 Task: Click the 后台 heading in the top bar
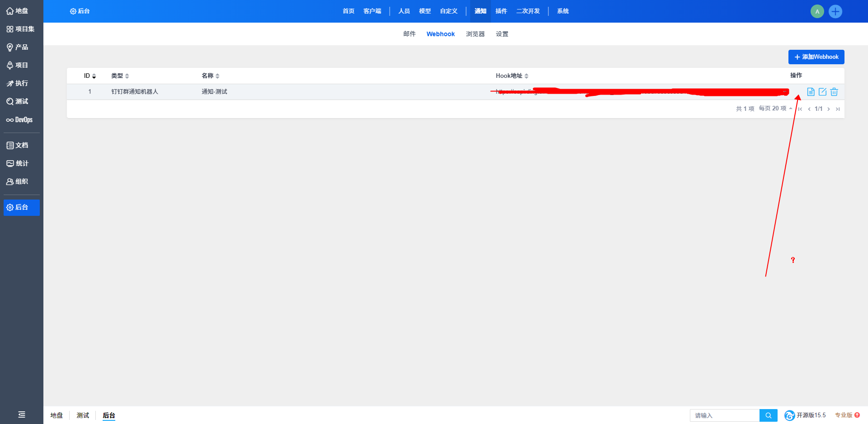[x=80, y=11]
